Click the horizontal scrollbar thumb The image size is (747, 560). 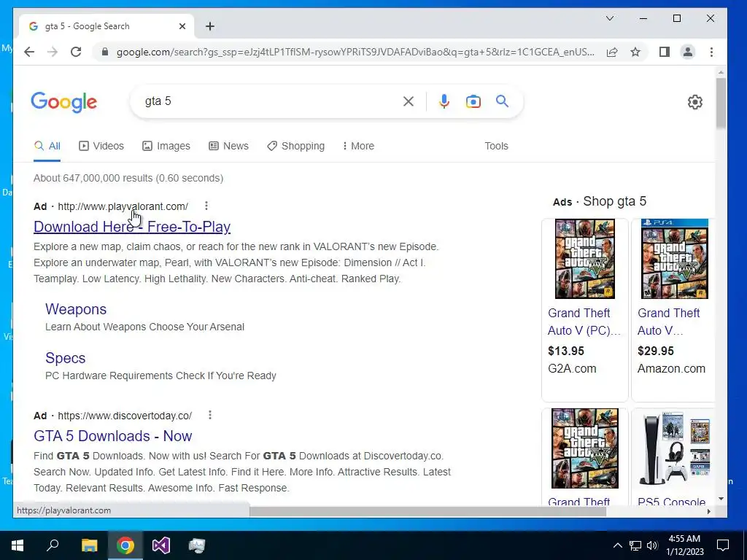(427, 511)
